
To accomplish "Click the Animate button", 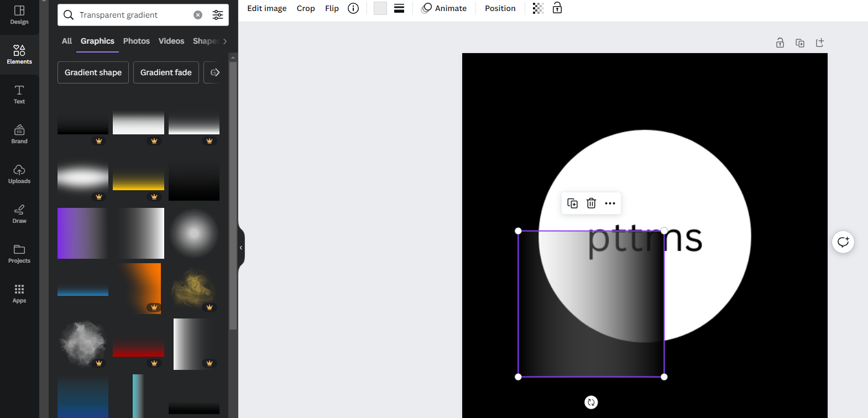I will click(x=444, y=8).
